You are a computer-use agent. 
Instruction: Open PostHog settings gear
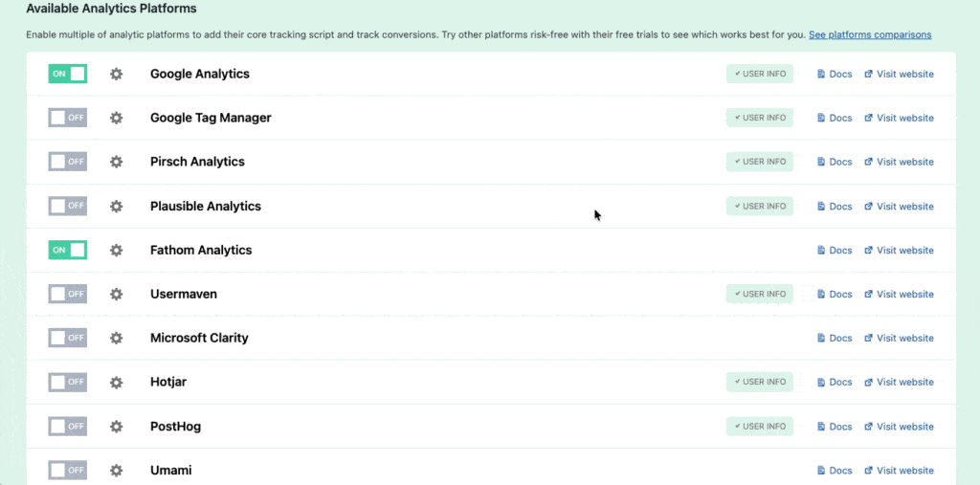pos(116,427)
